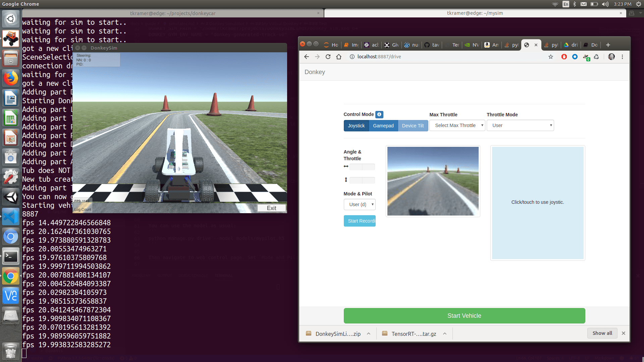Screen dimensions: 644x362
Task: Click the reload page button
Action: [x=328, y=57]
